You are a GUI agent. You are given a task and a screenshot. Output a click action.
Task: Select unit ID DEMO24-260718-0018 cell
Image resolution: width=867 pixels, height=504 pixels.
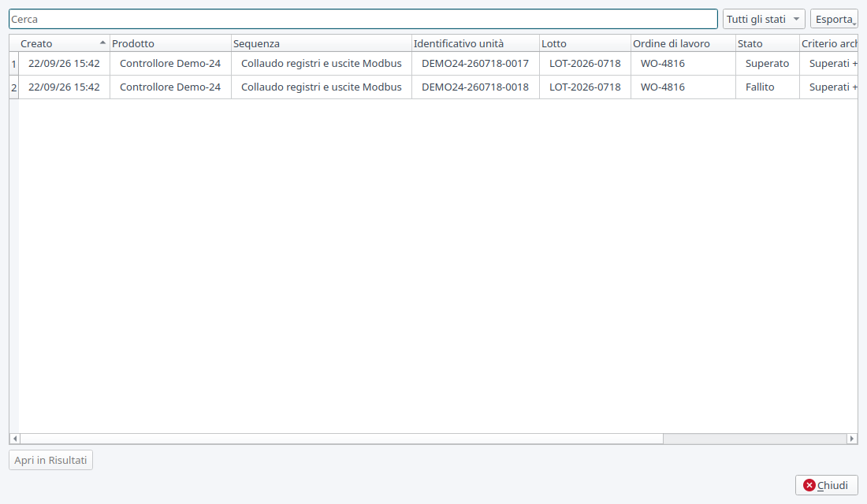(475, 87)
